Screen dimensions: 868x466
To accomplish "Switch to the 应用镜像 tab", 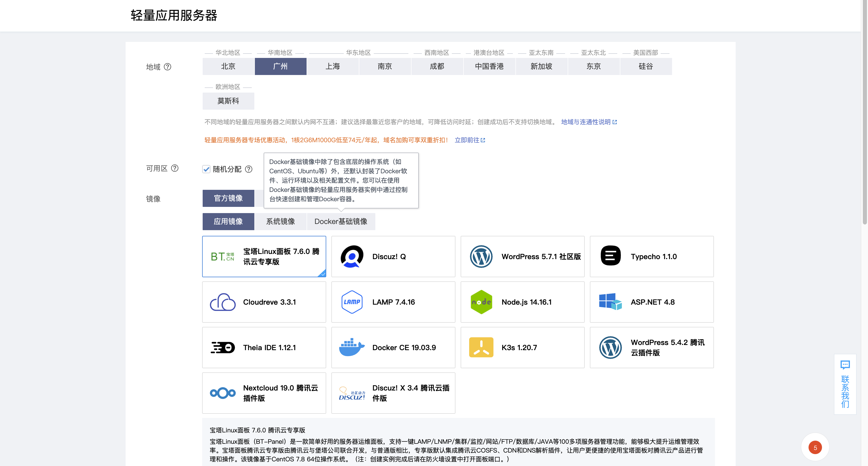I will [228, 222].
